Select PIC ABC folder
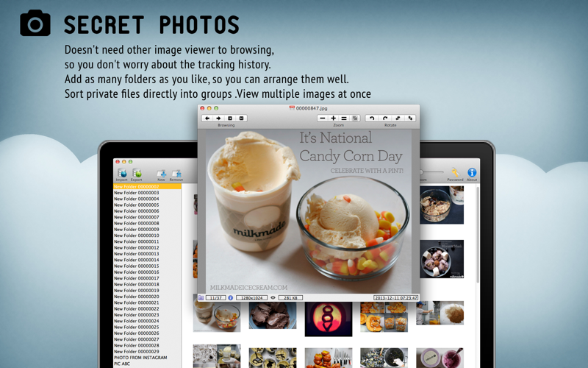 click(148, 364)
